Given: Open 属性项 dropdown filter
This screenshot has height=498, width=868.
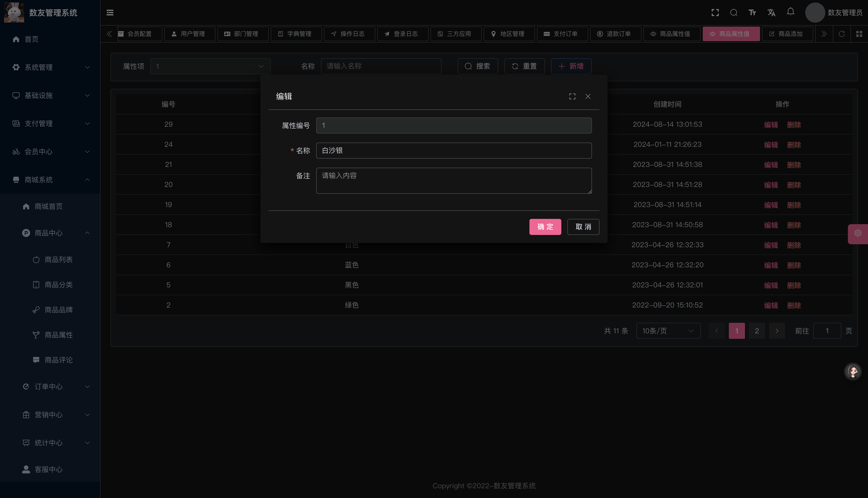Looking at the screenshot, I should pos(210,66).
